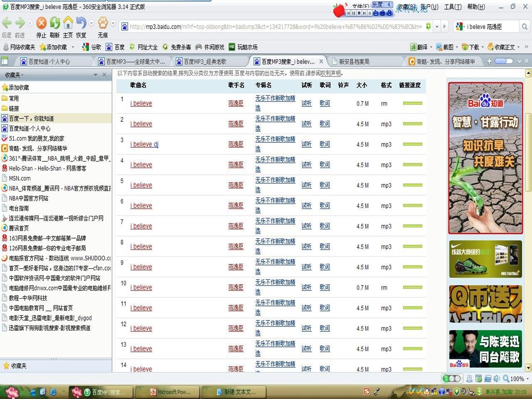This screenshot has width=532, height=399.
Task: Click 添加收藏 star on bookmarks bar
Action: coord(53,47)
